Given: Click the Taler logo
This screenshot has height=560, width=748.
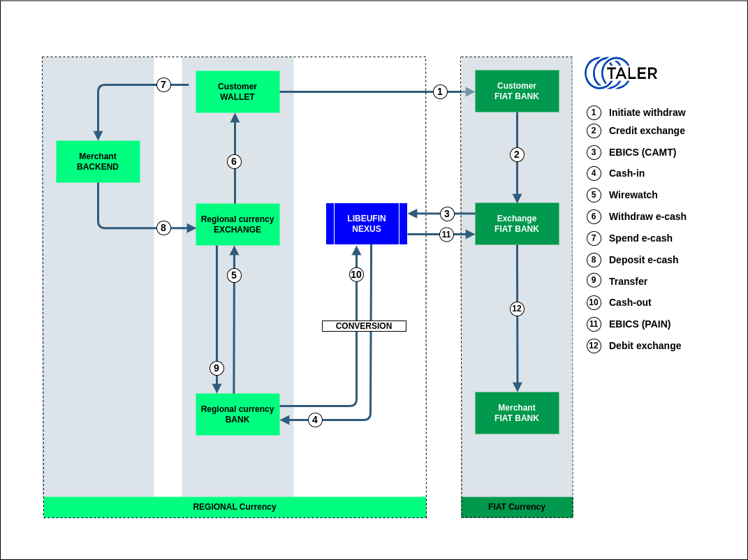Looking at the screenshot, I should 621,73.
